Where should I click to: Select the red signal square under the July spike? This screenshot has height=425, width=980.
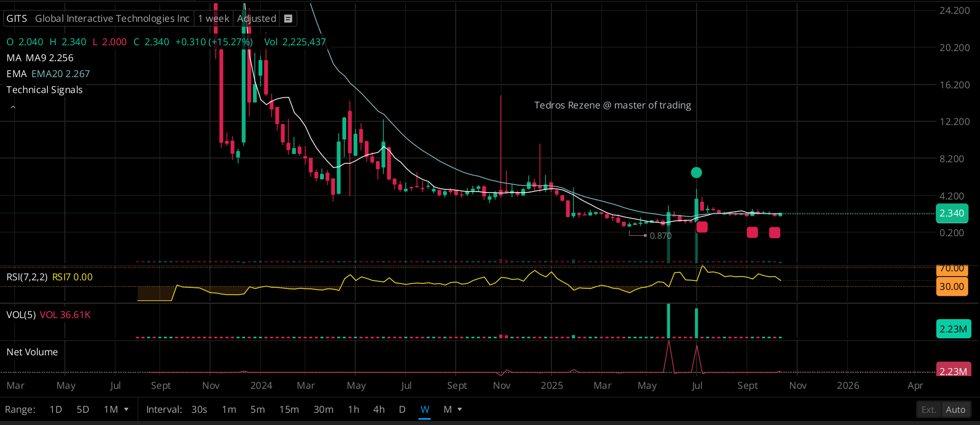(702, 227)
